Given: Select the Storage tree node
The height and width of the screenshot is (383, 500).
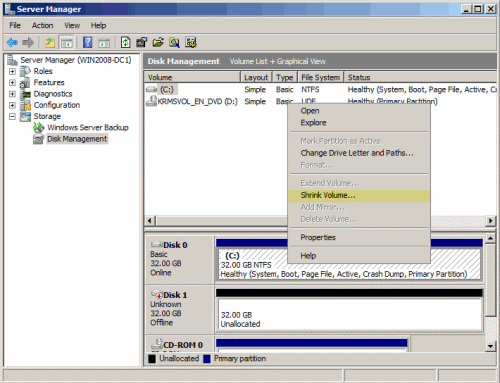Looking at the screenshot, I should [47, 116].
